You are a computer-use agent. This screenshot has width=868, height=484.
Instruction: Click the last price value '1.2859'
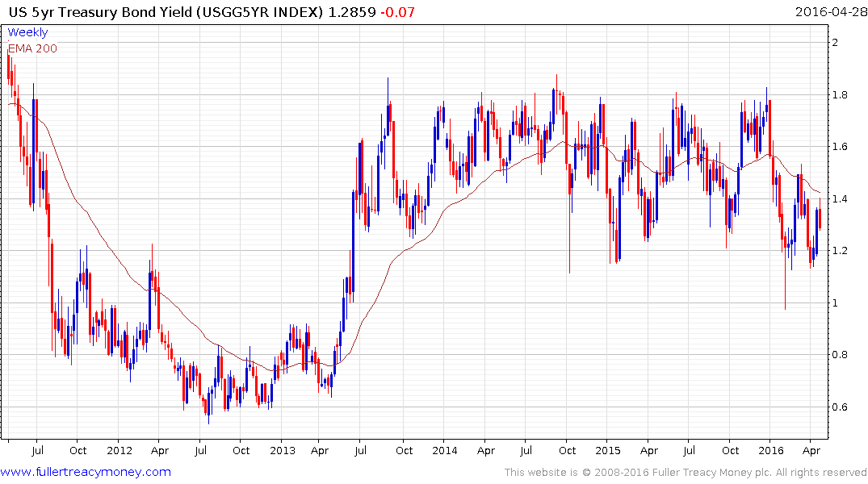click(x=352, y=12)
